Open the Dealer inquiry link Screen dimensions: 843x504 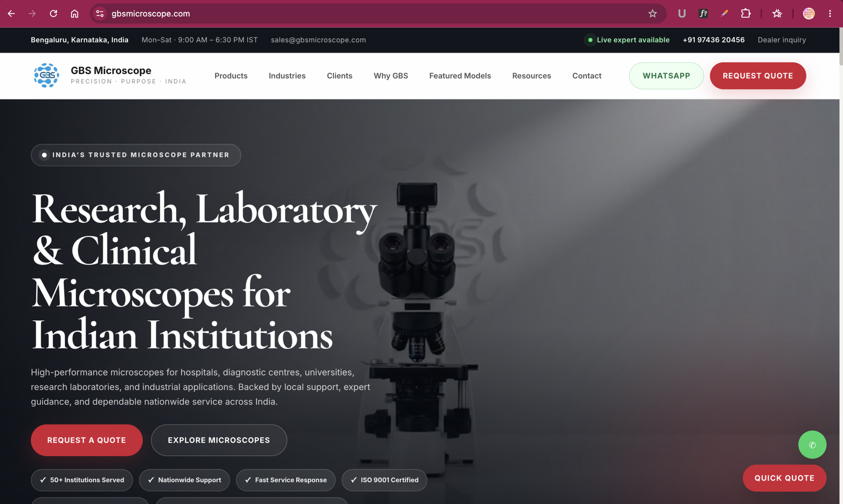(782, 40)
